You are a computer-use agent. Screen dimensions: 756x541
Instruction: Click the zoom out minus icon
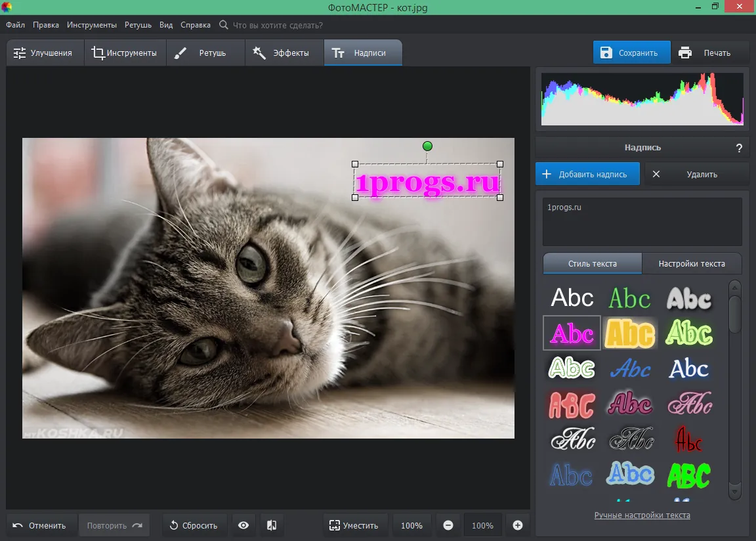pyautogui.click(x=448, y=525)
